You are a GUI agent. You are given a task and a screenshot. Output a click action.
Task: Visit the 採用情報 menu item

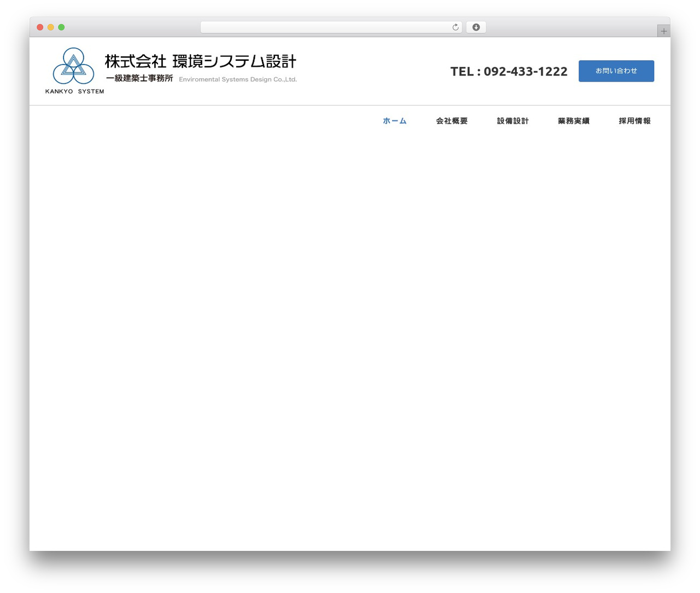[635, 121]
